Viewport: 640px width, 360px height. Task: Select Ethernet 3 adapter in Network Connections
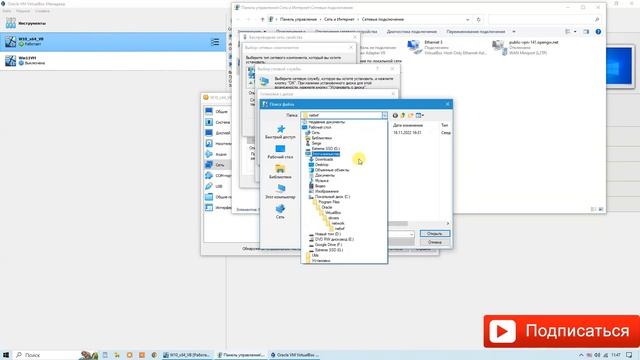click(x=447, y=47)
